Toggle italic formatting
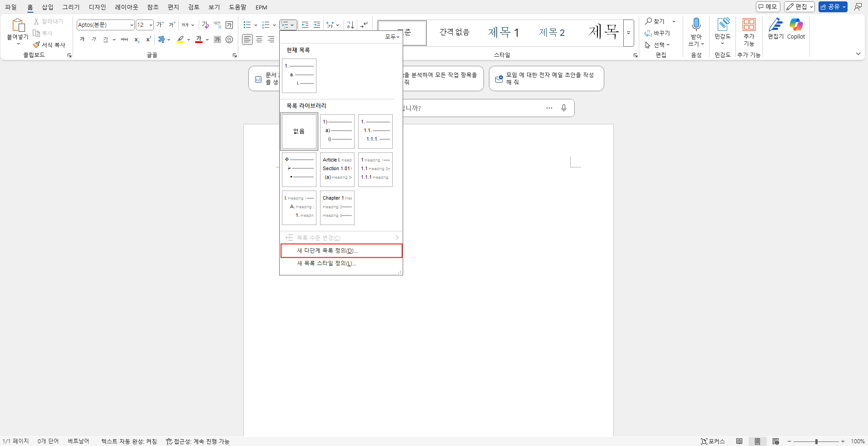 pyautogui.click(x=94, y=39)
